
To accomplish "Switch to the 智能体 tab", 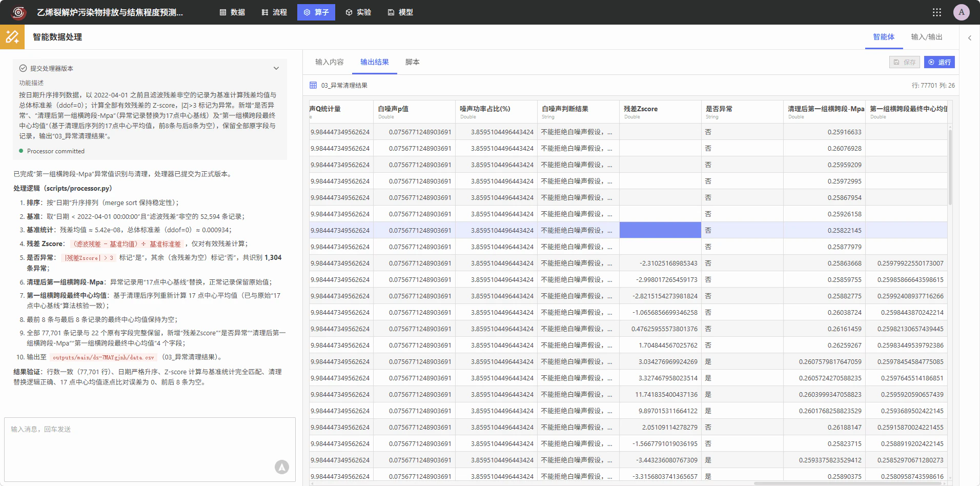I will [884, 37].
